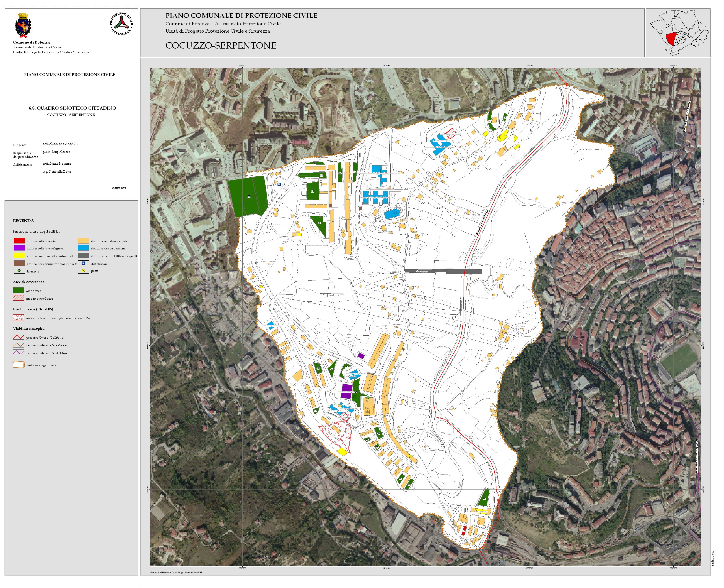Screen dimensions: 724x588
Task: Click the Protezione Civile Nazionale logo
Action: (121, 24)
